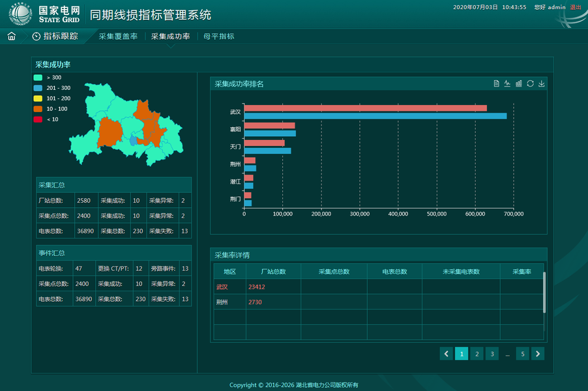
Task: Open the 采集覆盖率 tab
Action: click(x=118, y=36)
